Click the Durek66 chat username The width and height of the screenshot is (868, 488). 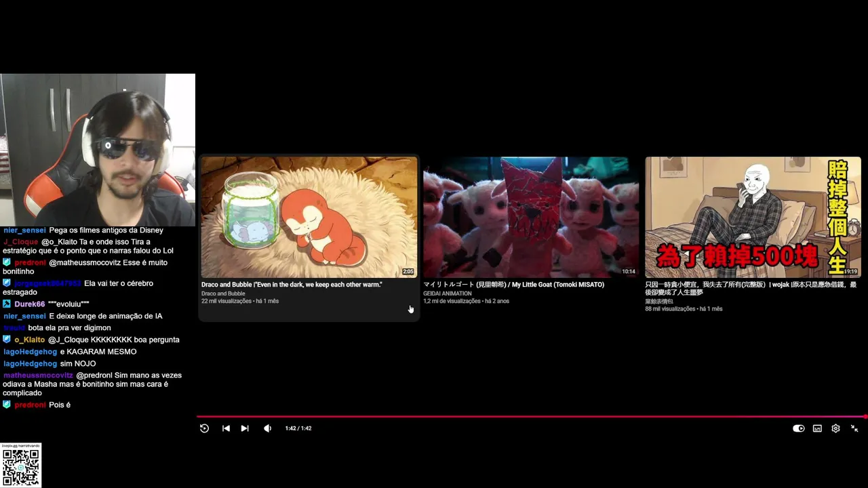29,304
